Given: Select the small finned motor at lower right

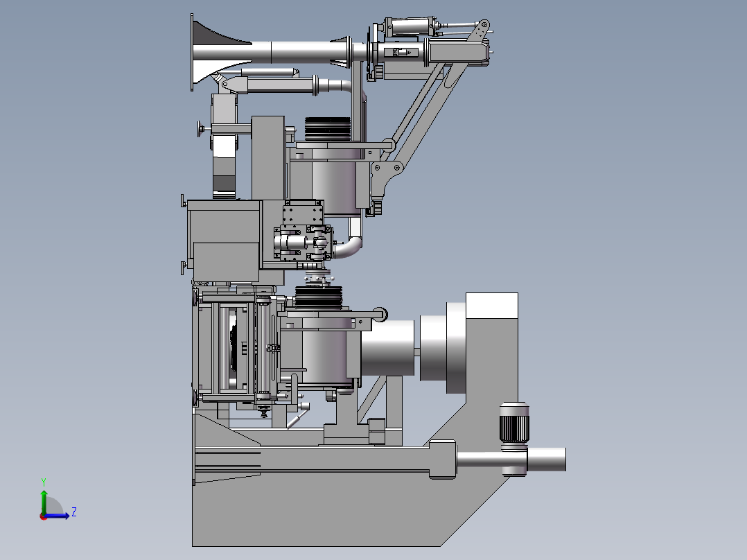Looking at the screenshot, I should click(514, 422).
